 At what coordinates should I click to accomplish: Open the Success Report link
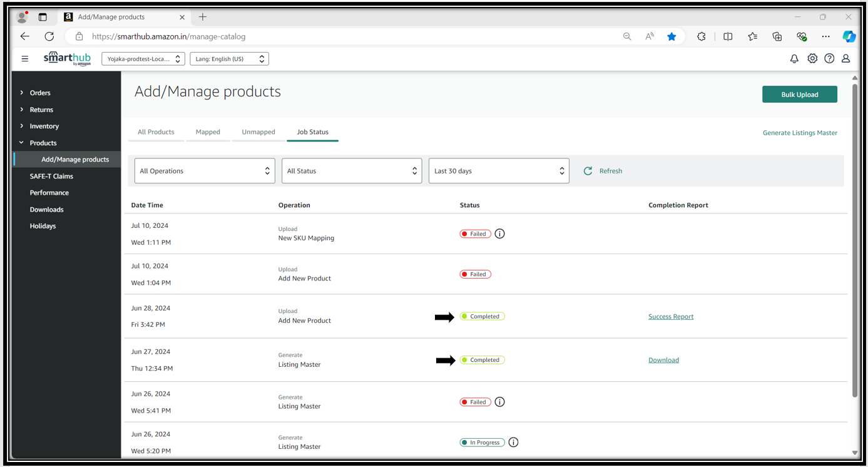[671, 317]
